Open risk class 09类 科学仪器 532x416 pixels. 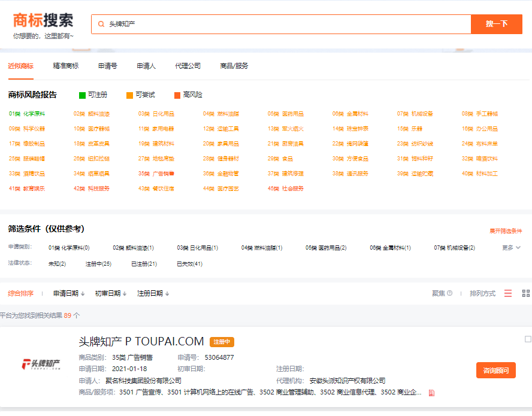pyautogui.click(x=27, y=129)
